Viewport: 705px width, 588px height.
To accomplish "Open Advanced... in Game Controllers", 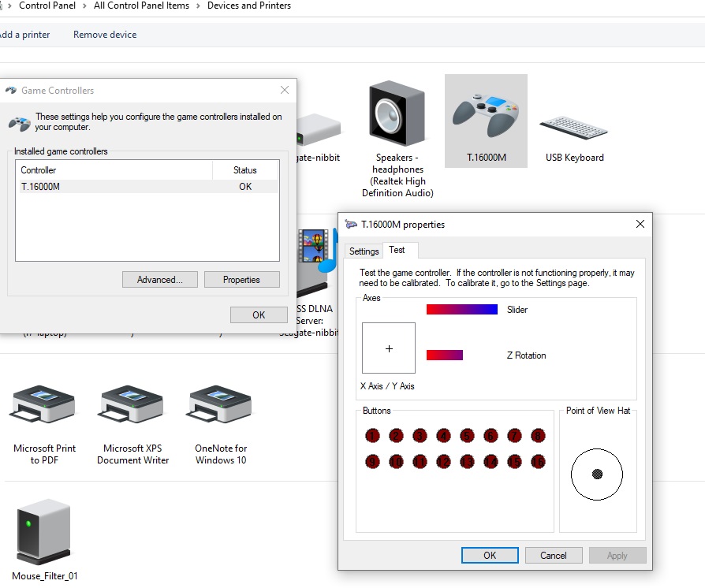I will click(159, 280).
